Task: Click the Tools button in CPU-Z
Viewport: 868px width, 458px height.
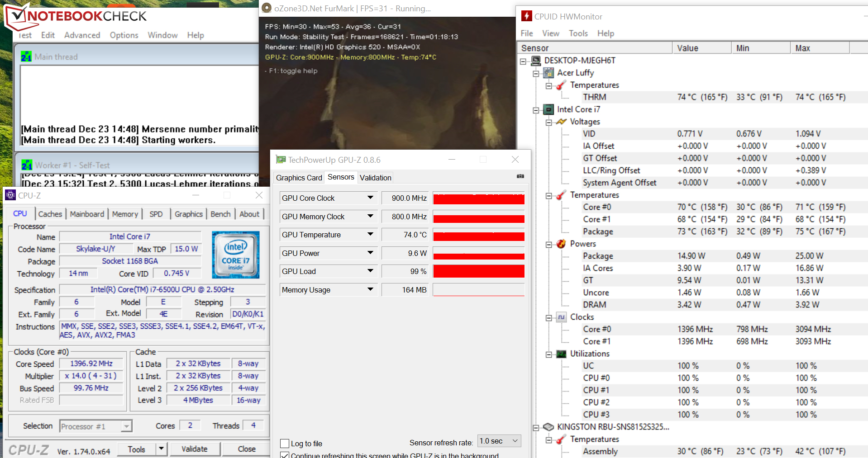Action: [136, 449]
